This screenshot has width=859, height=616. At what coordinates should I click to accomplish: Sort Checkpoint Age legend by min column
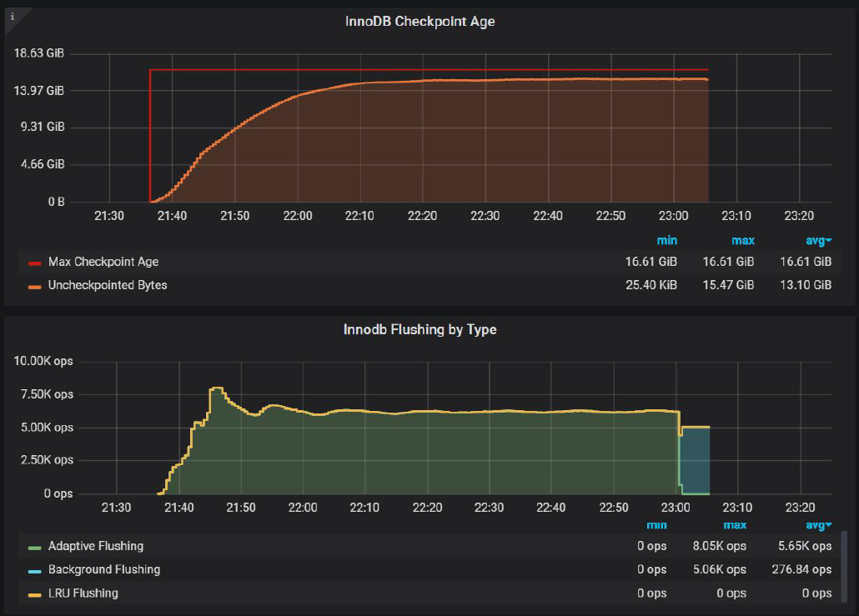tap(666, 241)
